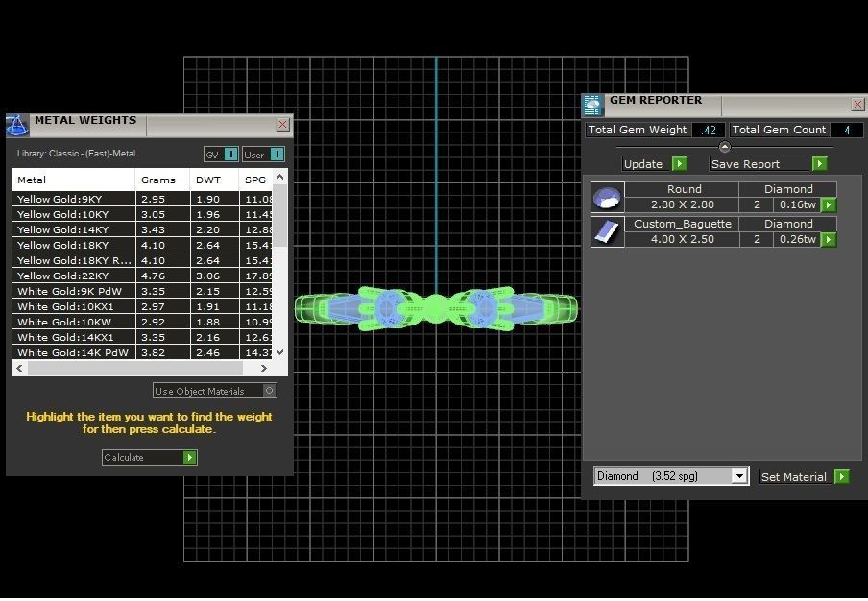
Task: Click the Round shape label
Action: 684,189
